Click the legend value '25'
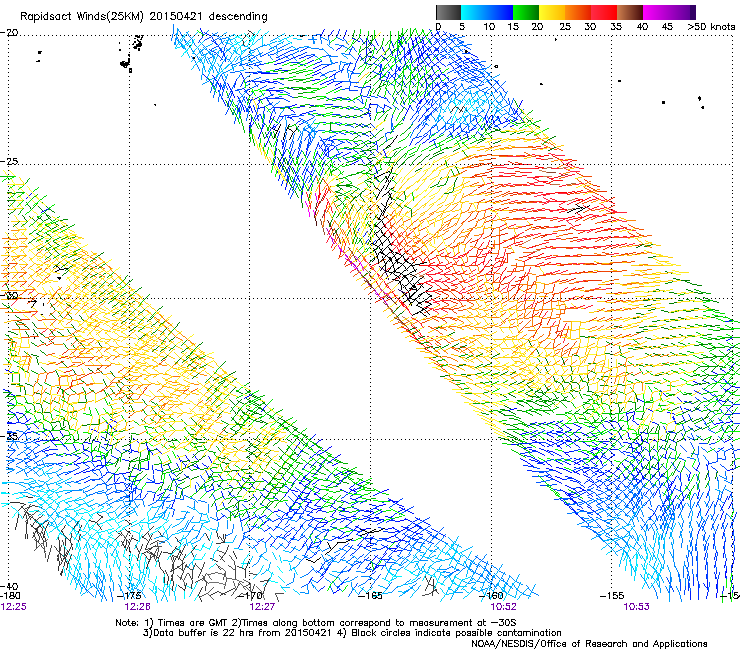This screenshot has height=650, width=740. [x=565, y=27]
